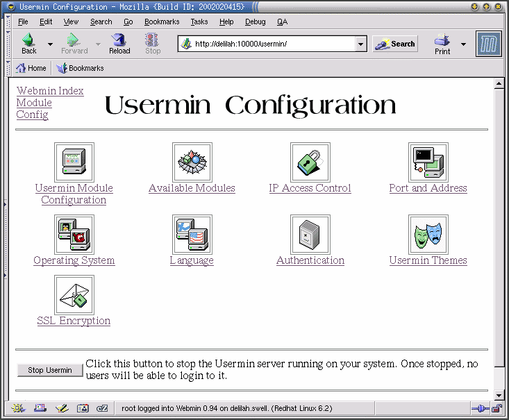Screen dimensions: 509x420
Task: Open the Usermin Module Configuration computer icon
Action: coord(74,162)
